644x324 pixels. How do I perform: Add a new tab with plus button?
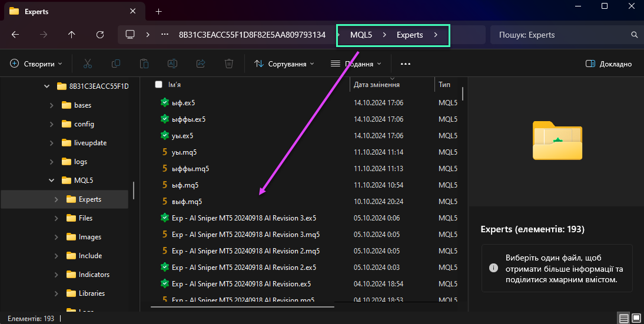(x=158, y=11)
